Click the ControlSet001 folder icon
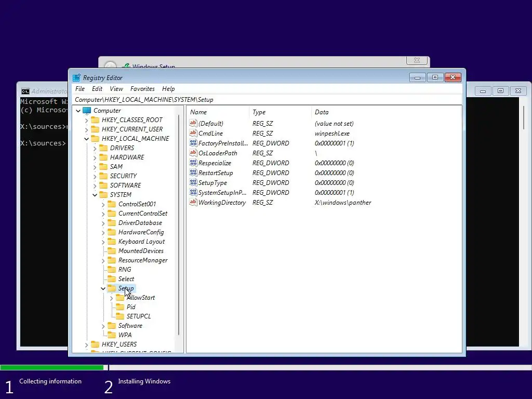This screenshot has height=399, width=532. click(x=112, y=204)
